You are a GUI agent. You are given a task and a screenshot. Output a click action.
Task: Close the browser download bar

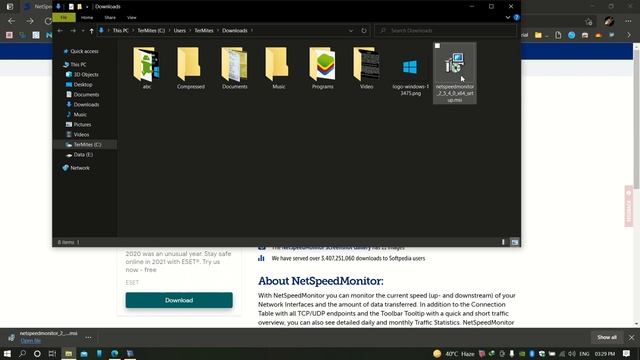tap(631, 337)
